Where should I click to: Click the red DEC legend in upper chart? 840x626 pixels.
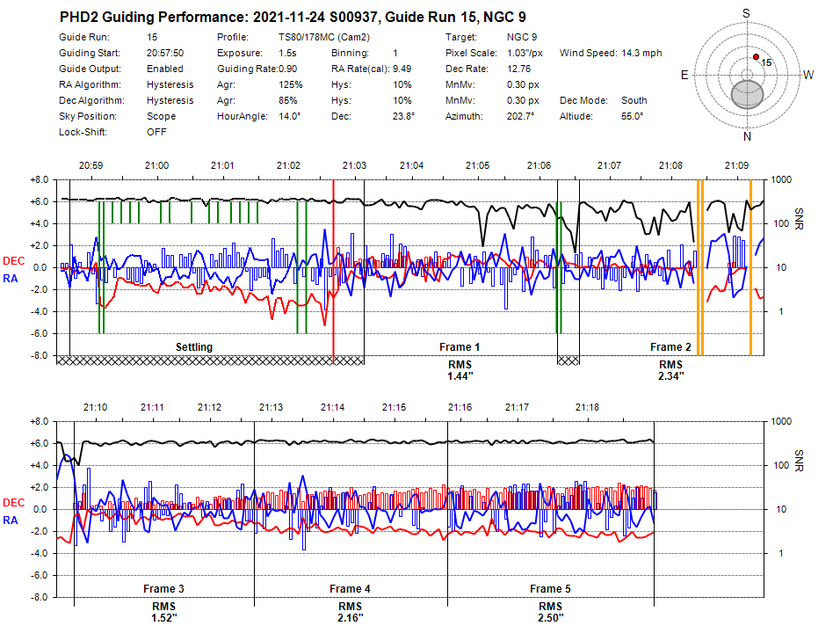click(x=14, y=261)
